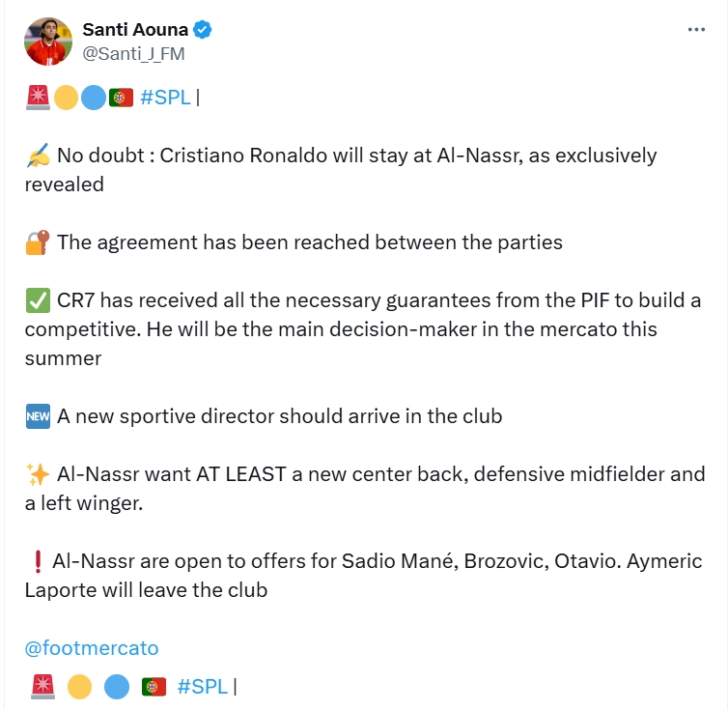Click the top Portugal flag emoji
728x710 pixels.
tap(121, 98)
